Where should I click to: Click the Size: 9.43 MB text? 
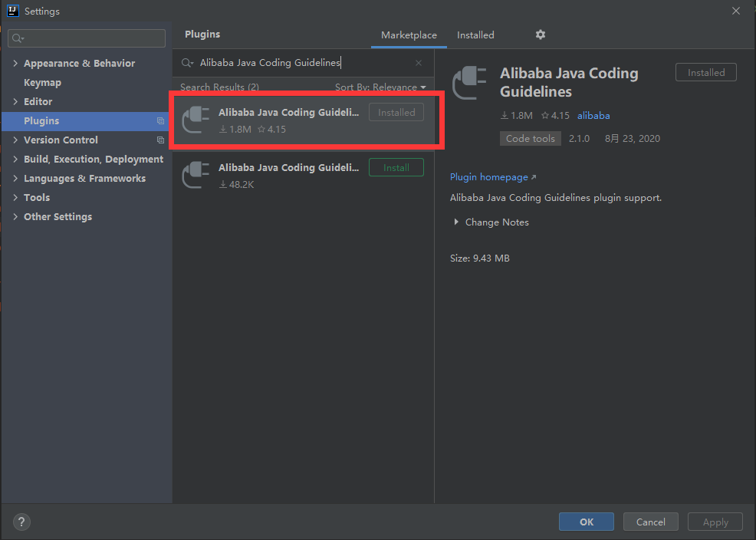480,258
